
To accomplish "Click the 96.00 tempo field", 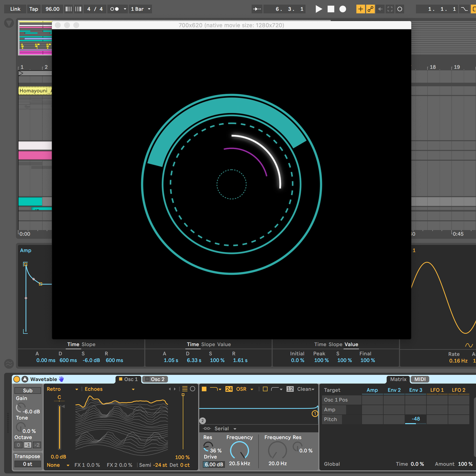I will coord(52,9).
